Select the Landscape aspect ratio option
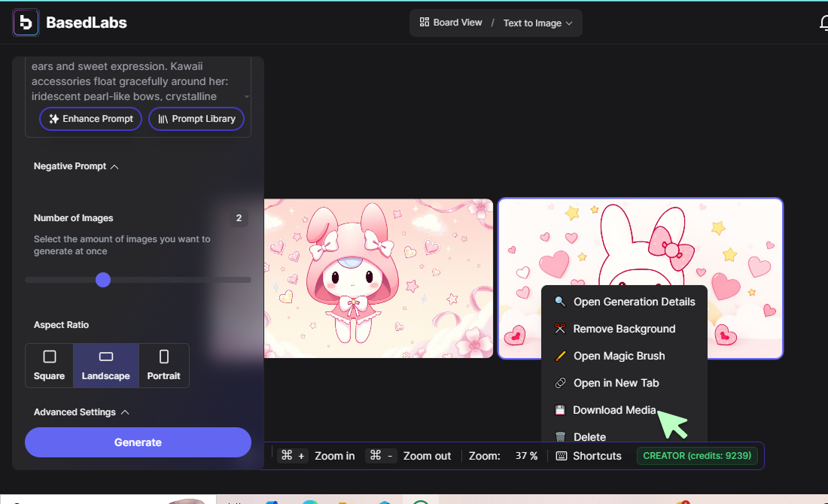Screen dimensions: 828x504 click(105, 365)
